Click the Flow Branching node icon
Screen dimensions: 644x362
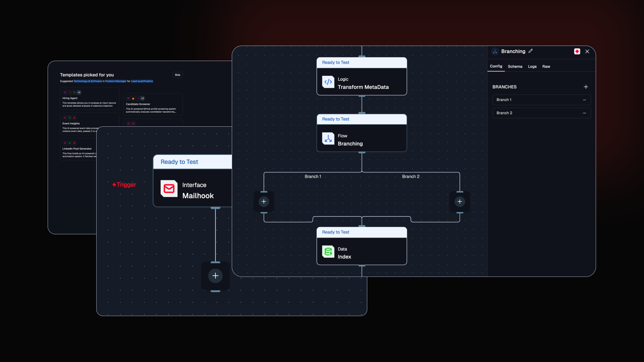[x=328, y=138]
